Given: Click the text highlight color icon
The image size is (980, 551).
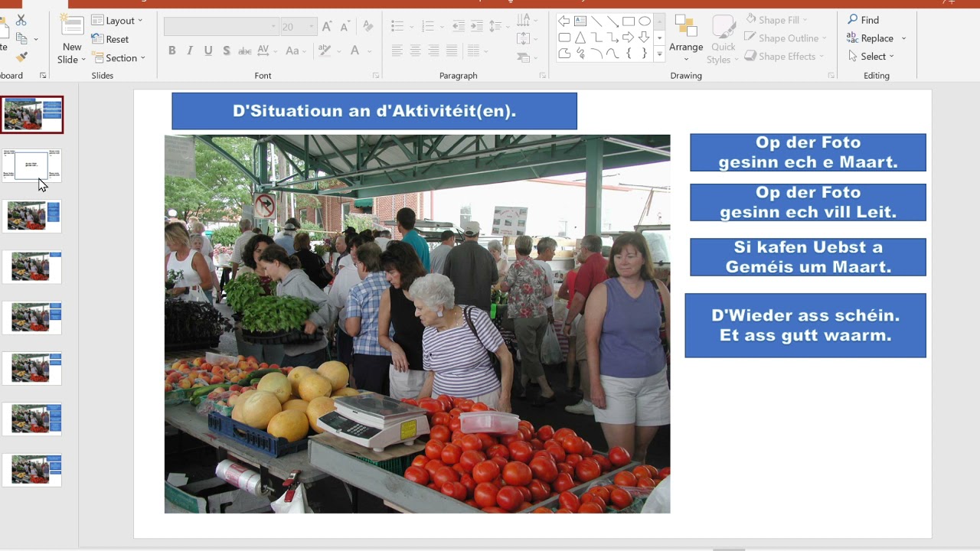Looking at the screenshot, I should pos(325,51).
